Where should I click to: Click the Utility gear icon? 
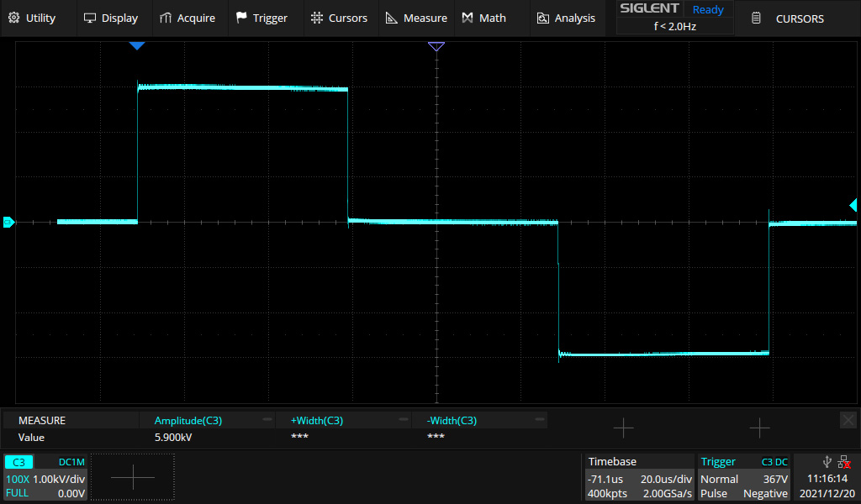pyautogui.click(x=13, y=18)
